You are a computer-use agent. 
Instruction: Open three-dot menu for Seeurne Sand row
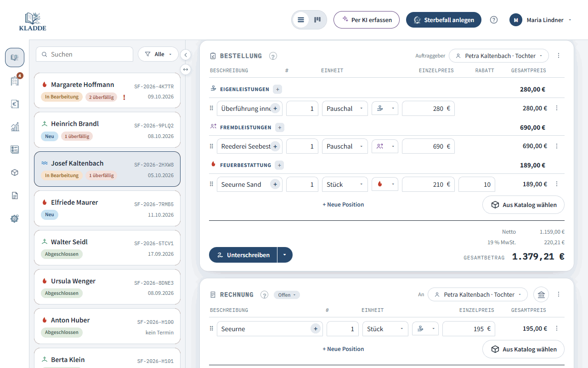coord(557,184)
